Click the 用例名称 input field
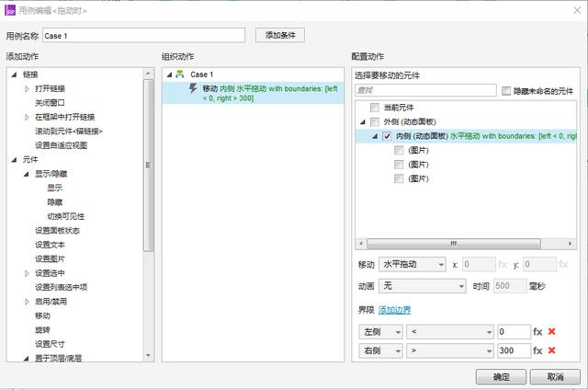Screen dimensions: 588x390 [x=143, y=35]
